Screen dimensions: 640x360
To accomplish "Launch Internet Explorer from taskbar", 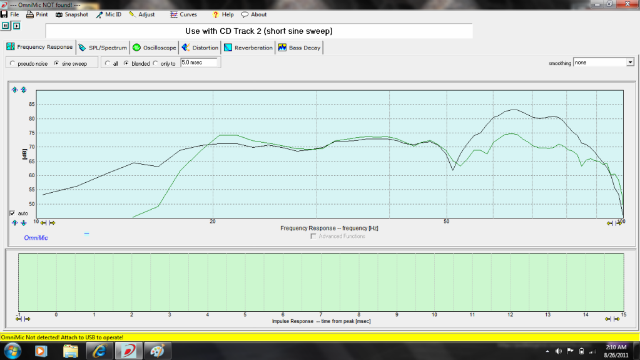I will [x=99, y=351].
